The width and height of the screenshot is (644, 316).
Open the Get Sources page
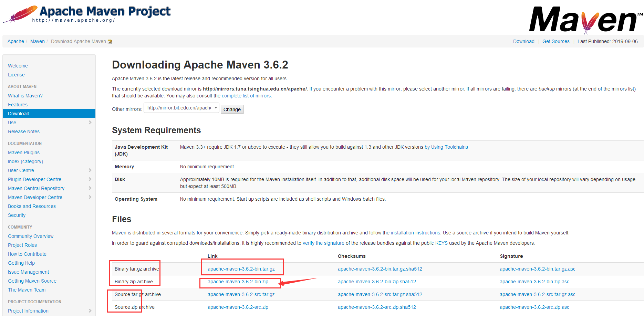point(556,41)
